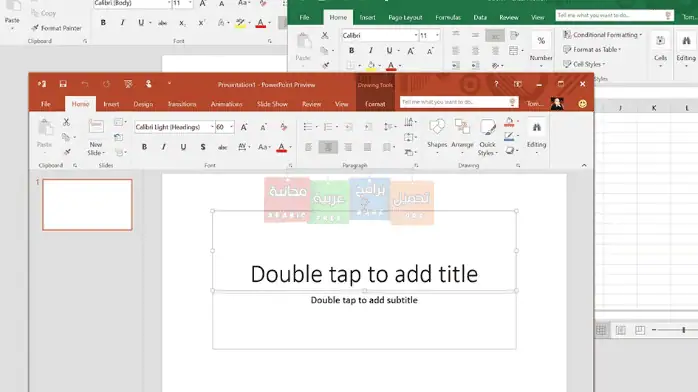Switch Excel to Page Break Preview view

pyautogui.click(x=640, y=330)
